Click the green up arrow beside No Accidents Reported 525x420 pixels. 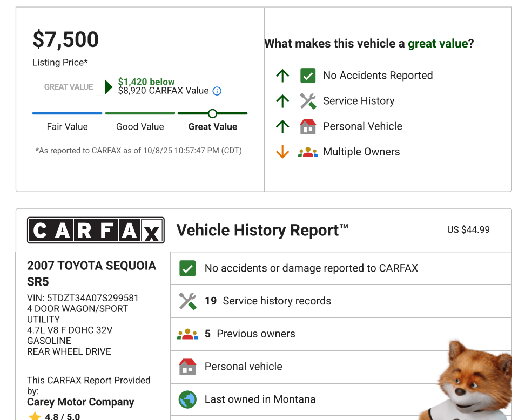282,76
